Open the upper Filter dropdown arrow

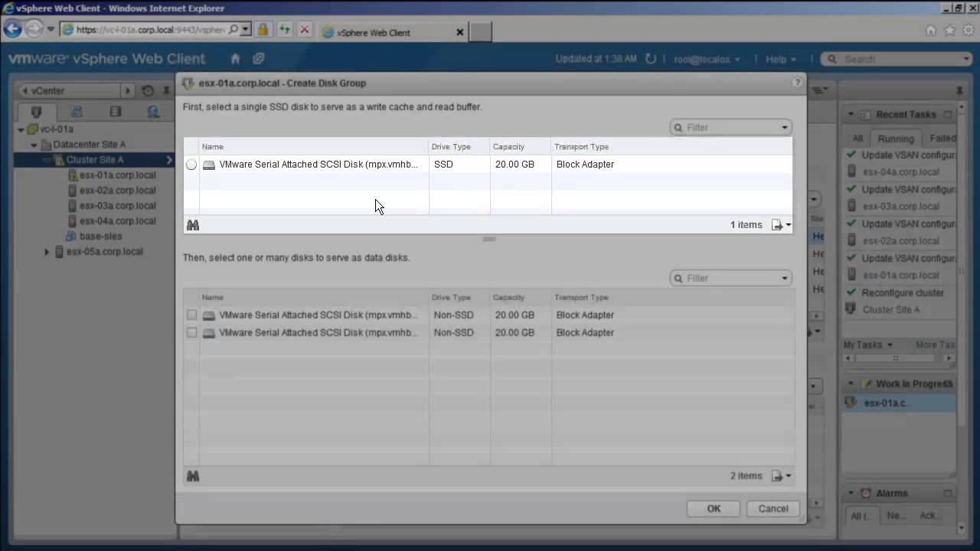point(784,128)
